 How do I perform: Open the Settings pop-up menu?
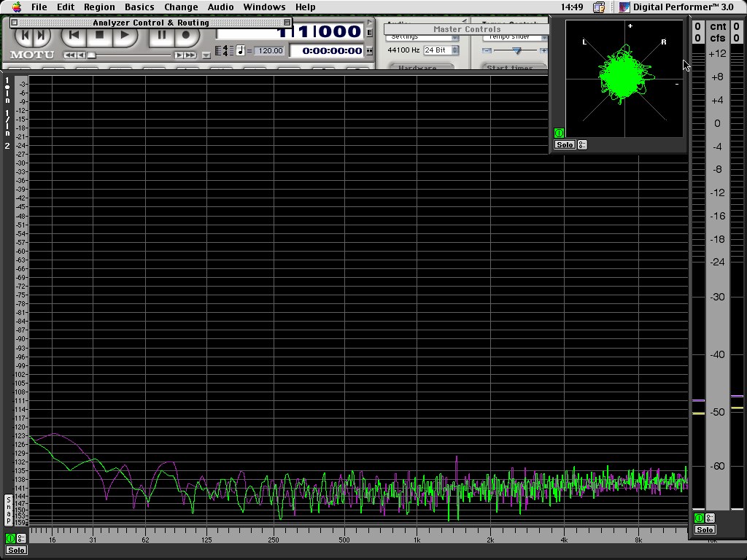(422, 36)
